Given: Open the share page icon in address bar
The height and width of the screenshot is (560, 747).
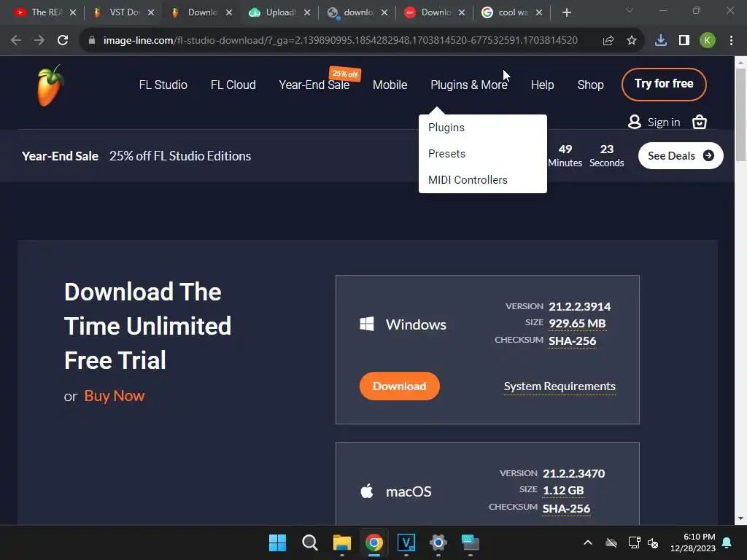Looking at the screenshot, I should (608, 41).
